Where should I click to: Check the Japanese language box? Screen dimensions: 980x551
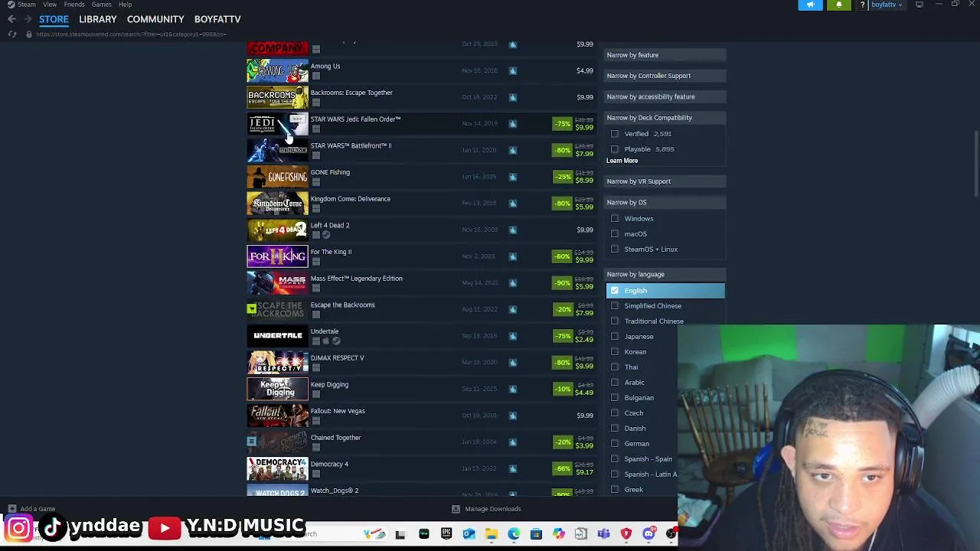[614, 337]
